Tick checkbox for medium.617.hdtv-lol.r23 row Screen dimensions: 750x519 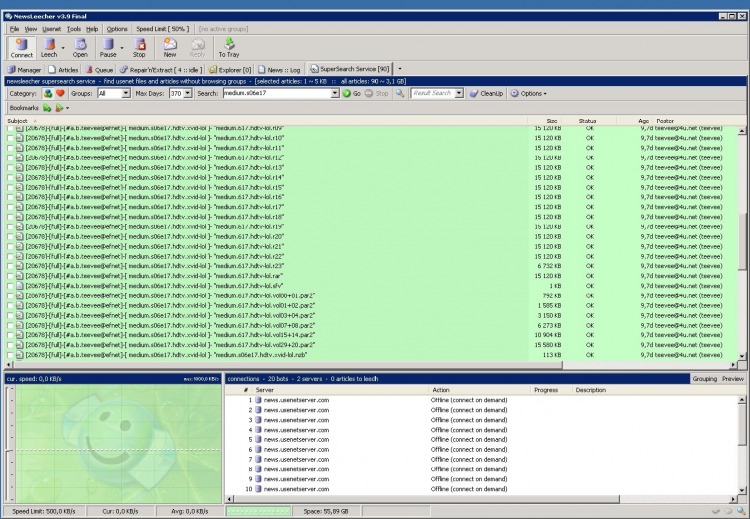pos(10,266)
